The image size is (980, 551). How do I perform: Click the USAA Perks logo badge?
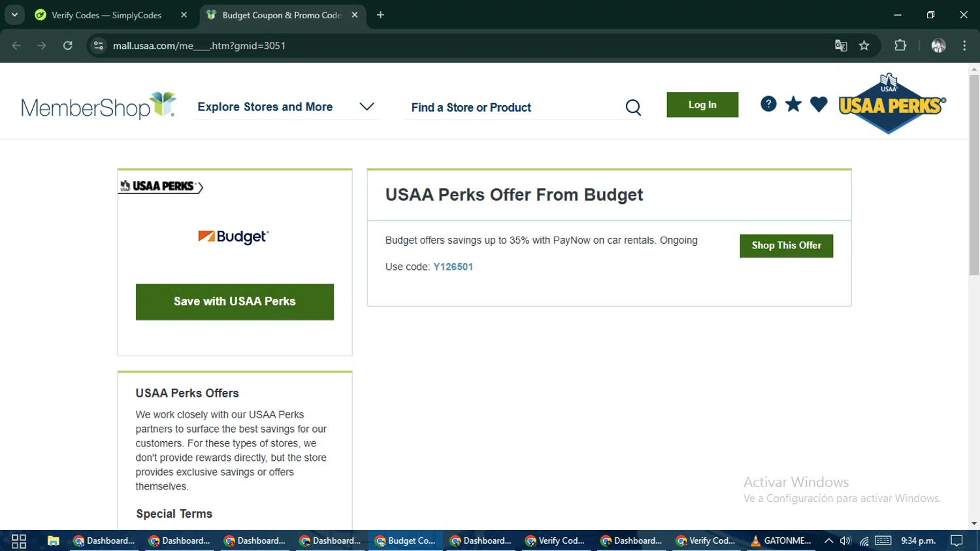891,105
